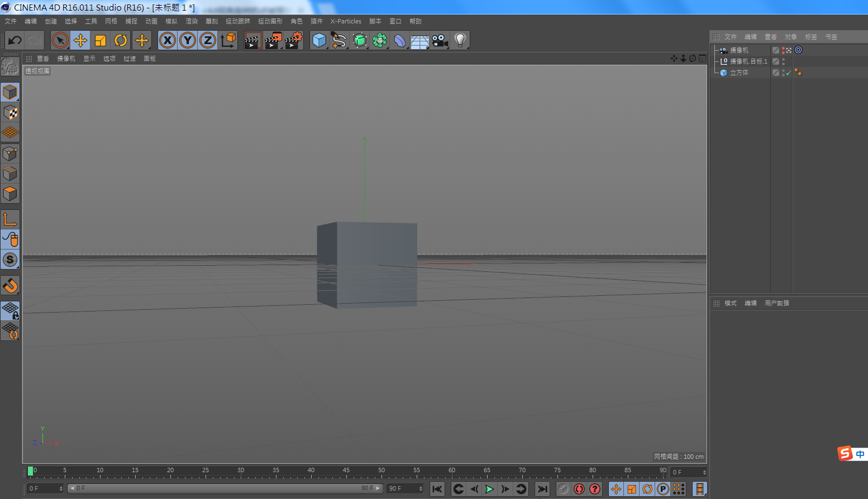Switch to Texture mode checkerboard cube
The height and width of the screenshot is (499, 868).
[x=10, y=113]
